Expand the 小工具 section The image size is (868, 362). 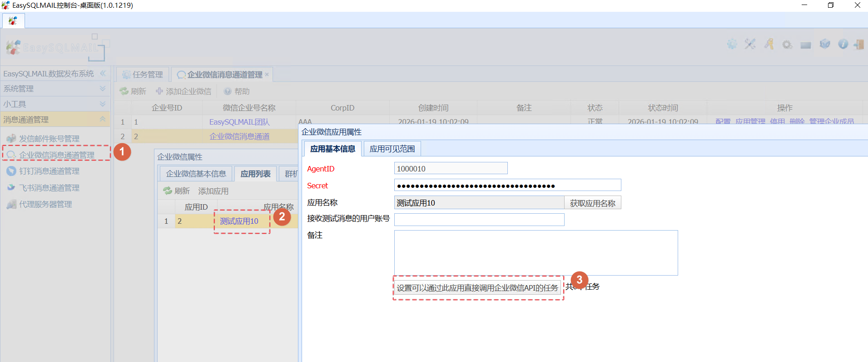[x=103, y=104]
